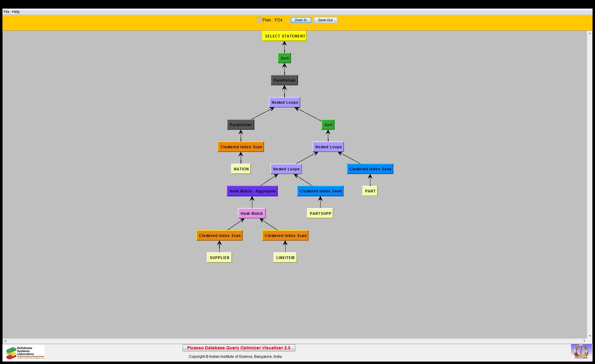Select the LINEITEM table node
This screenshot has width=595, height=364.
click(x=285, y=258)
